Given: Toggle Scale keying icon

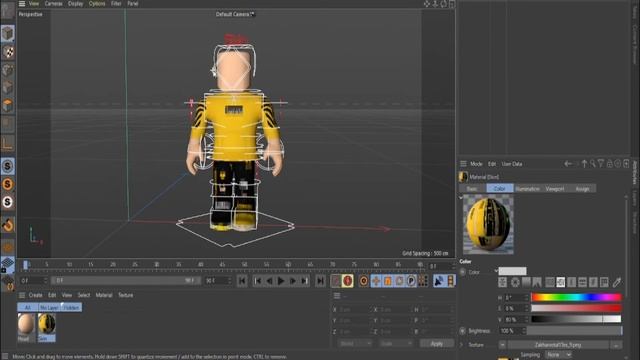Looking at the screenshot, I should pos(388,281).
